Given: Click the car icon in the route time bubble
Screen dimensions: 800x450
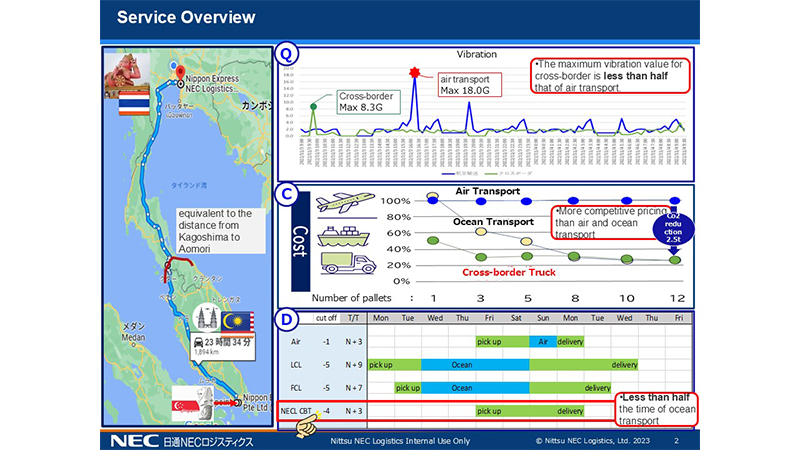Looking at the screenshot, I should click(198, 342).
